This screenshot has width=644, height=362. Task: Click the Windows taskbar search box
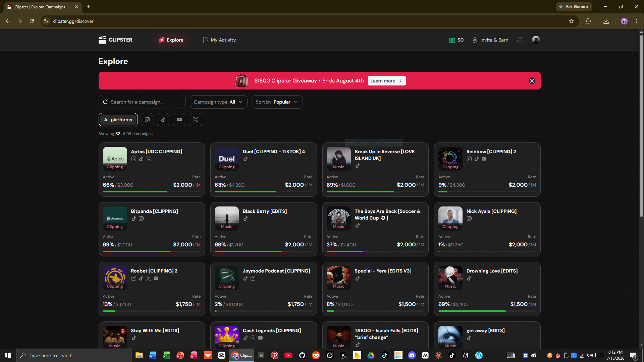(74, 355)
